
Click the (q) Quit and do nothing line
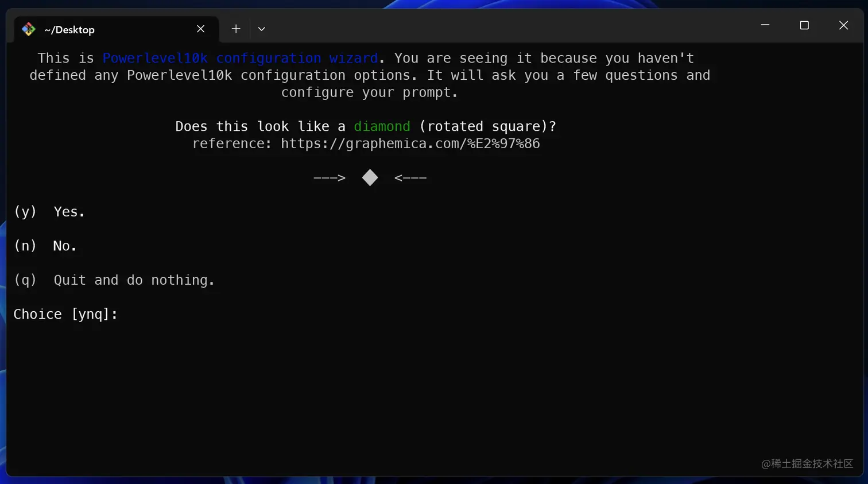(x=114, y=280)
